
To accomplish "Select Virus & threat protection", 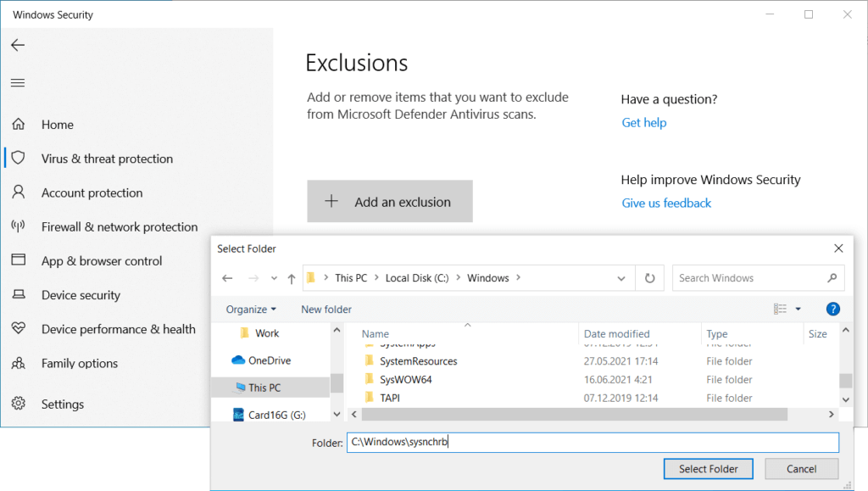I will [107, 159].
